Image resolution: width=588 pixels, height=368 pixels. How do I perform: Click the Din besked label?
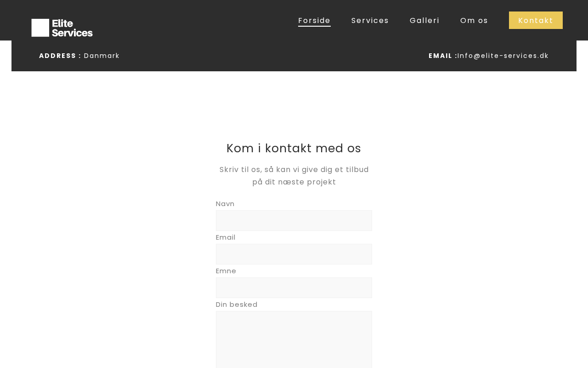(x=237, y=305)
